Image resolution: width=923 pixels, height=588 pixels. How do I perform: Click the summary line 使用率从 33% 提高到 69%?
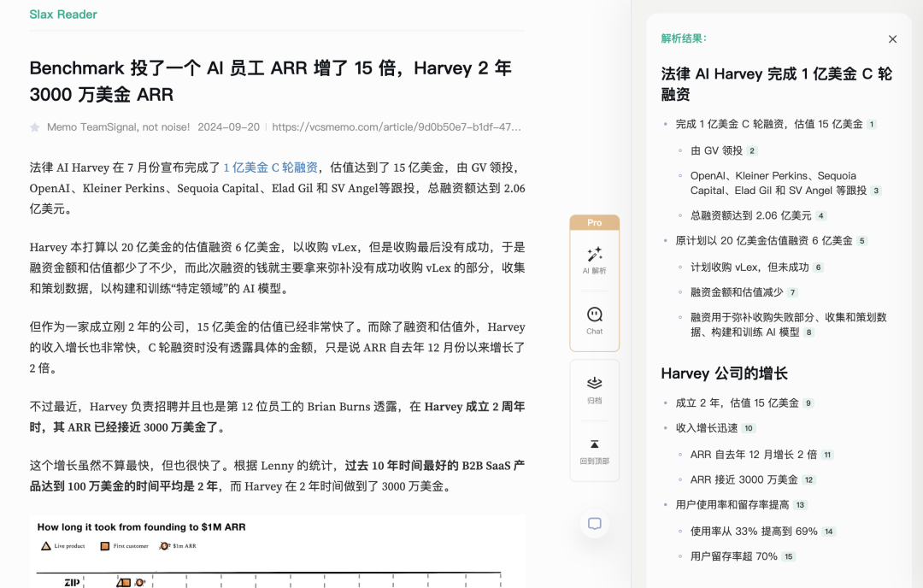[x=754, y=532]
